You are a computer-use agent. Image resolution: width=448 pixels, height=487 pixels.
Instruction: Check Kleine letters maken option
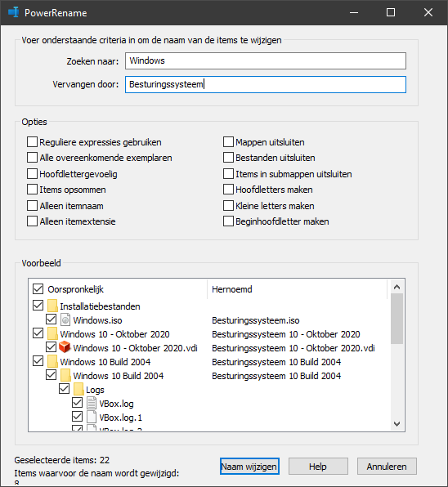(228, 206)
